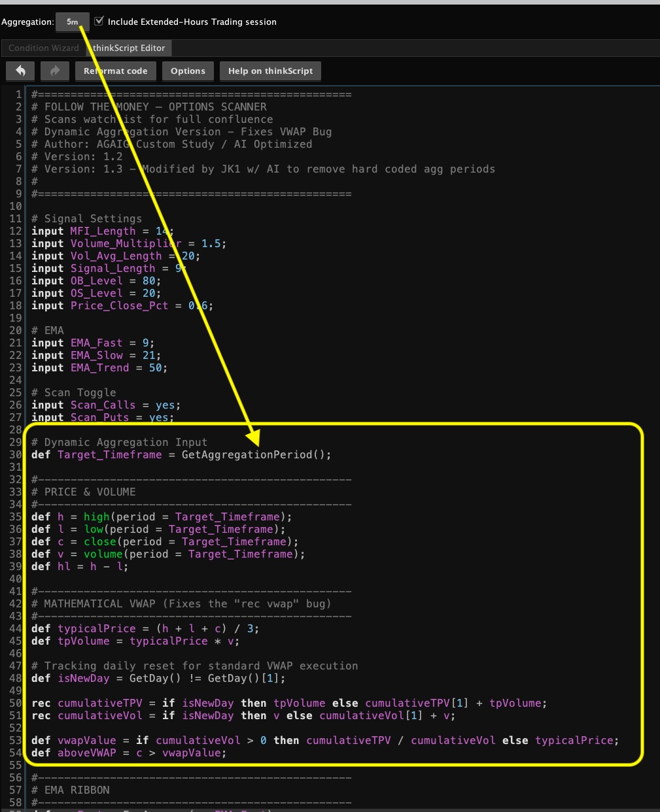The width and height of the screenshot is (660, 812).
Task: Click the 'def c = close(period...' line
Action: 165,542
